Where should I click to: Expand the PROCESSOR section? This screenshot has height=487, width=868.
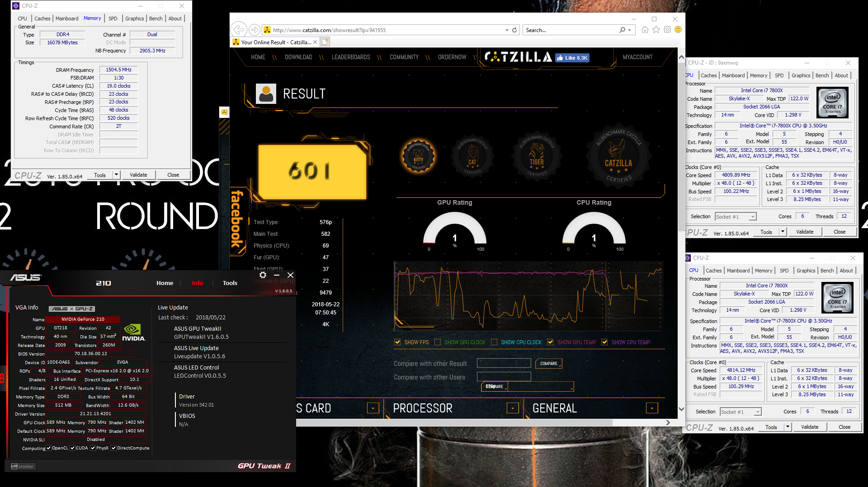pyautogui.click(x=513, y=408)
